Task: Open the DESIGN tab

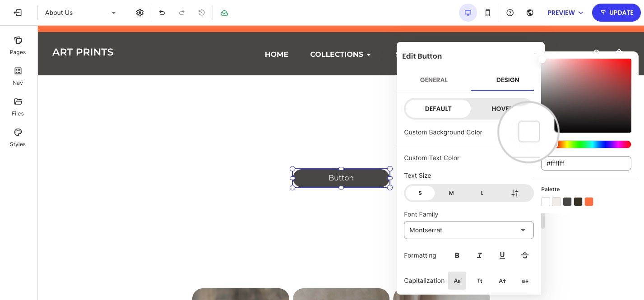Action: 508,80
